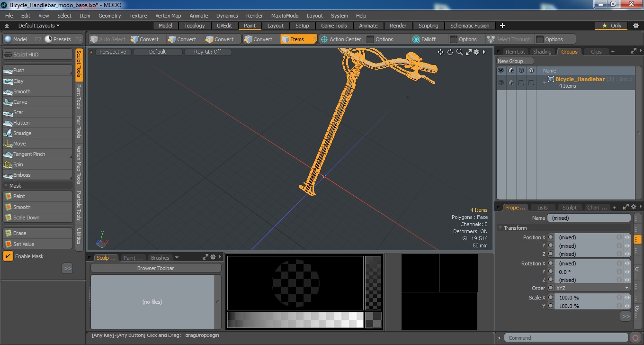The image size is (644, 345).
Task: Select the Move sculpt tool
Action: 37,144
